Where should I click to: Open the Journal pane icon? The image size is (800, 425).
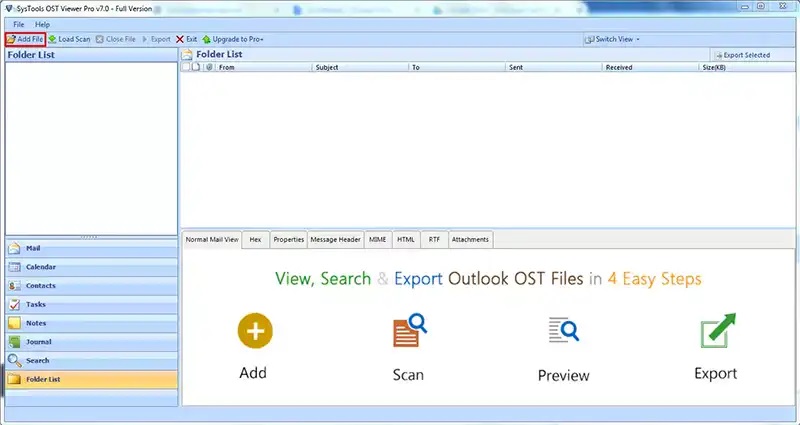click(x=15, y=342)
